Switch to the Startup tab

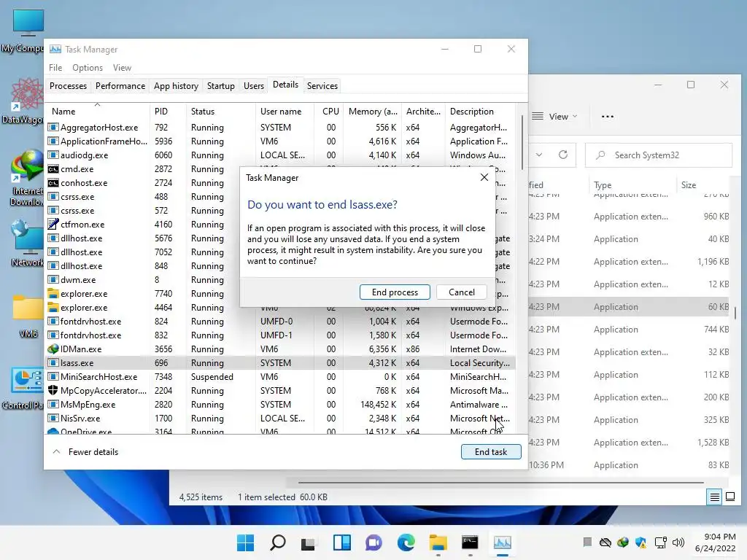pyautogui.click(x=220, y=86)
